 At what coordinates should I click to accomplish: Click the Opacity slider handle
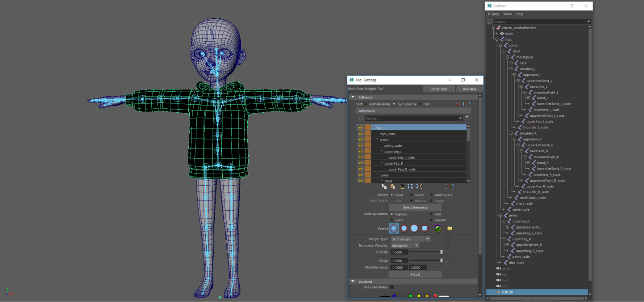[x=441, y=252]
